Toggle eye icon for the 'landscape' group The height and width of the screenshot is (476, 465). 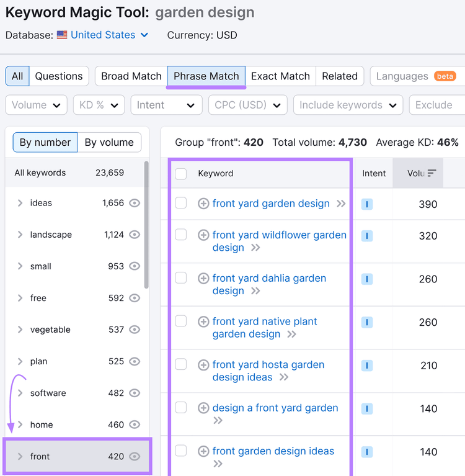pyautogui.click(x=135, y=235)
